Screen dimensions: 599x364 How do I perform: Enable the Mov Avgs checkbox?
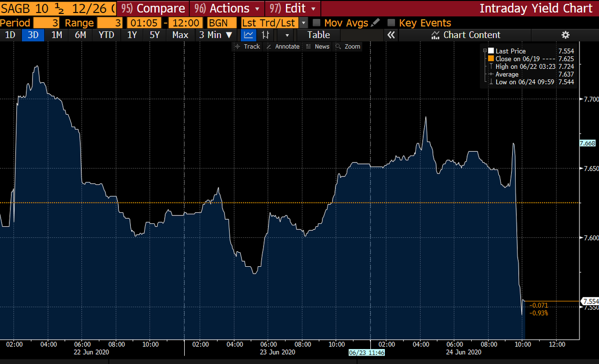(316, 22)
